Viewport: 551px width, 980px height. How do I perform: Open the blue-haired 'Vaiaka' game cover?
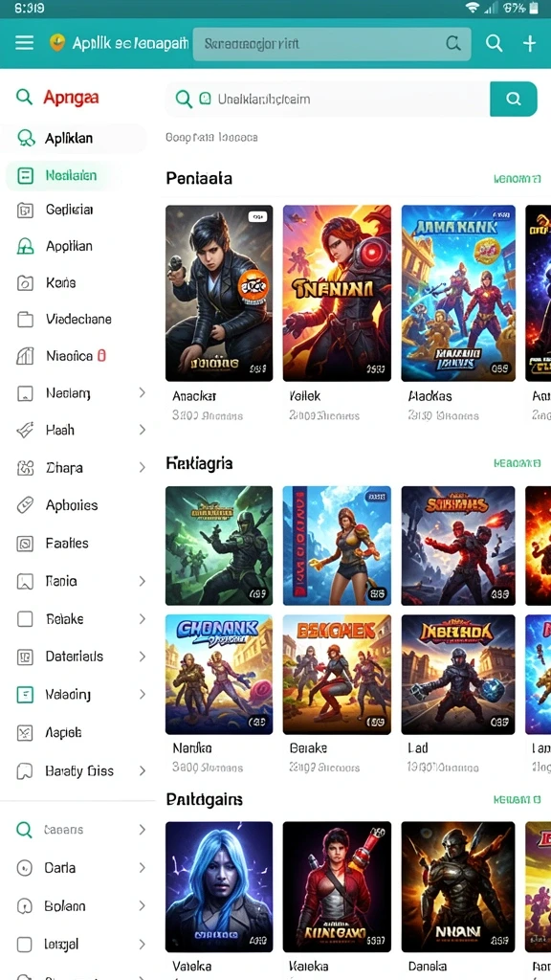pyautogui.click(x=219, y=887)
